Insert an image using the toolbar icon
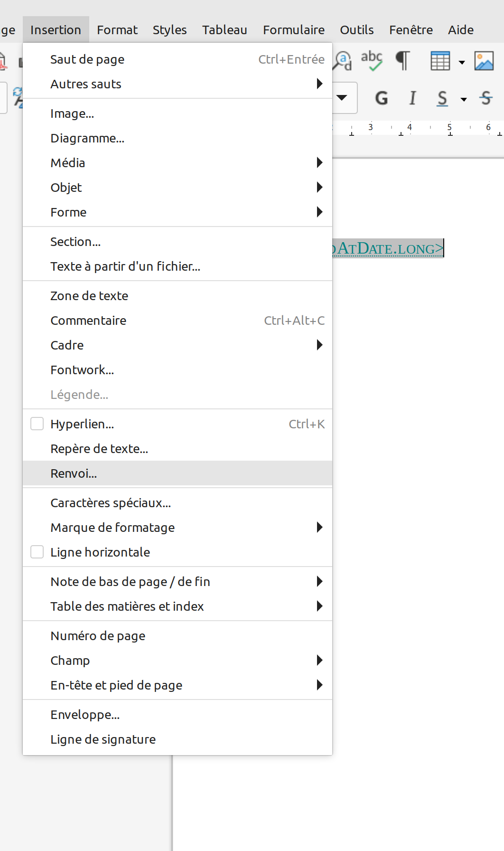 click(x=484, y=60)
